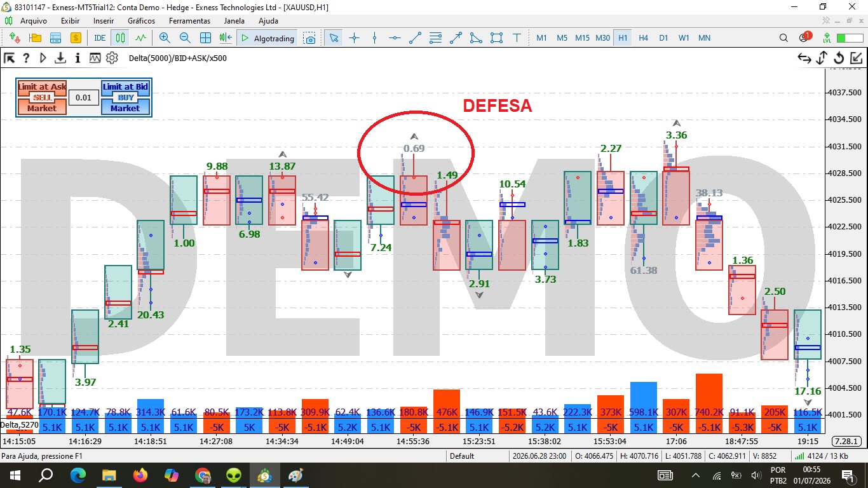Open indicator settings gear icon
868x488 pixels.
pyautogui.click(x=112, y=58)
